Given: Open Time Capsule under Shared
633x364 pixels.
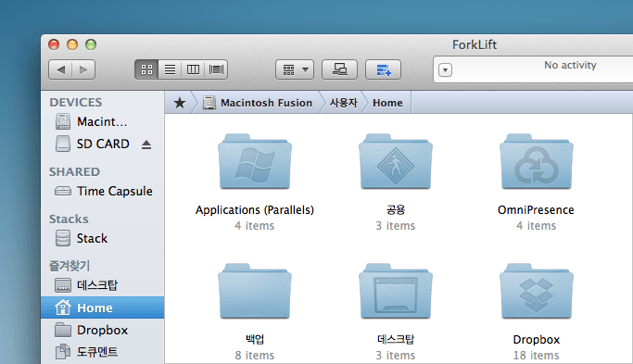Looking at the screenshot, I should click(x=103, y=191).
